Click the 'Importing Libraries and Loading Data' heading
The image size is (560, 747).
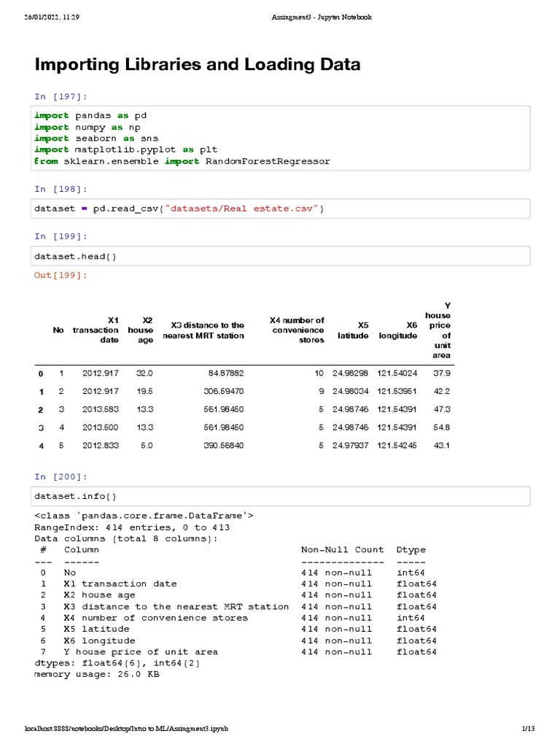(x=197, y=64)
